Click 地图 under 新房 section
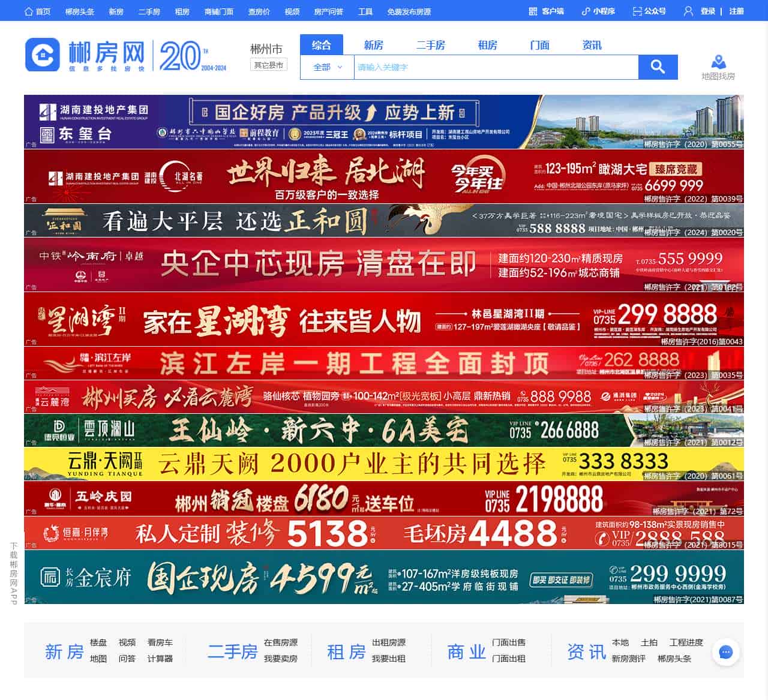This screenshot has height=700, width=768. [x=98, y=659]
